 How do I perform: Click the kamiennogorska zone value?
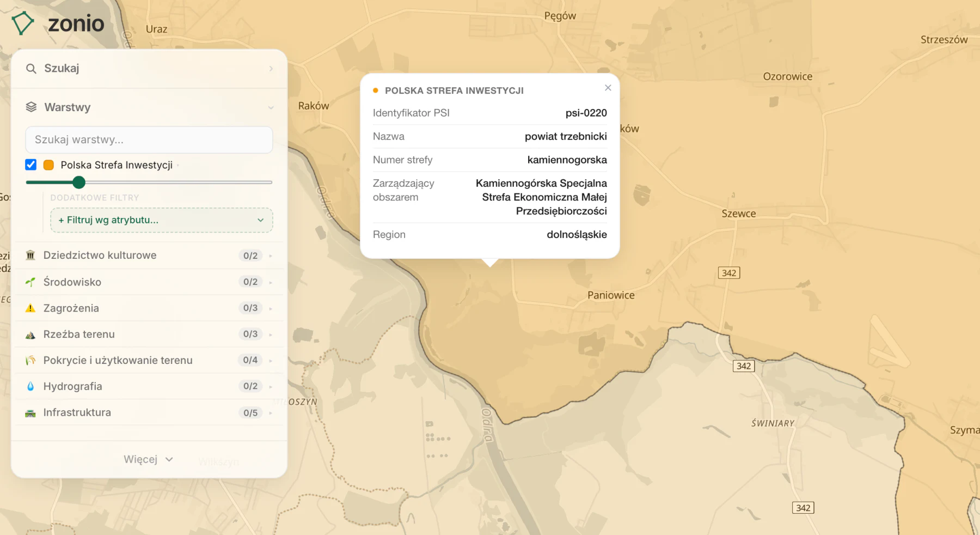click(567, 160)
